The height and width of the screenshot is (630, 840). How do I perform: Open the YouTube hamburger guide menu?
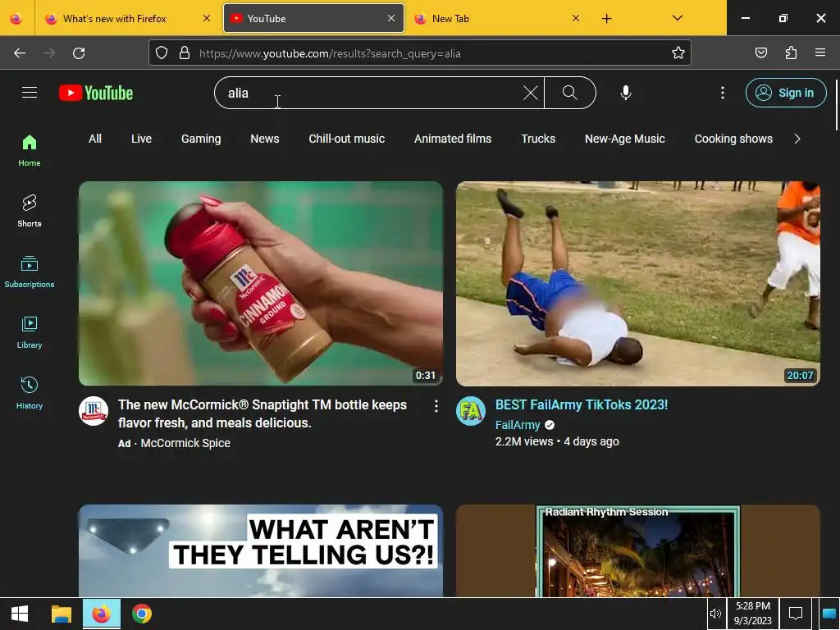(x=30, y=93)
